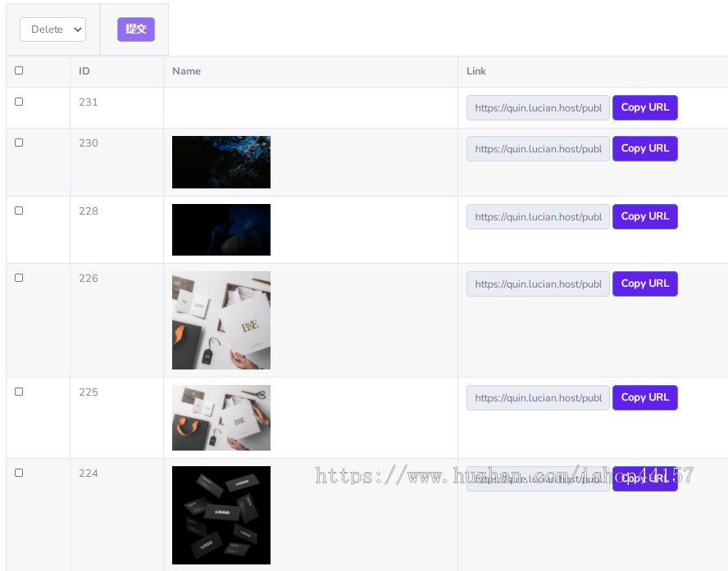
Task: Click the Name column header
Action: tap(187, 71)
